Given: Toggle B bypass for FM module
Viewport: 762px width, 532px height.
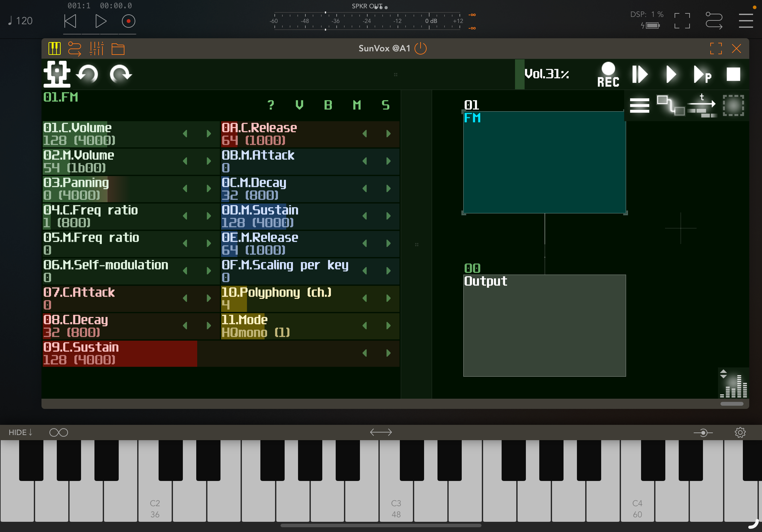Looking at the screenshot, I should coord(328,105).
